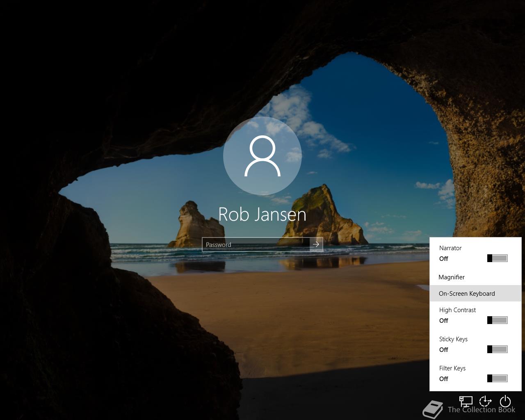Screen dimensions: 525x420
Task: Click the Rob Jansen user name
Action: pos(262,214)
